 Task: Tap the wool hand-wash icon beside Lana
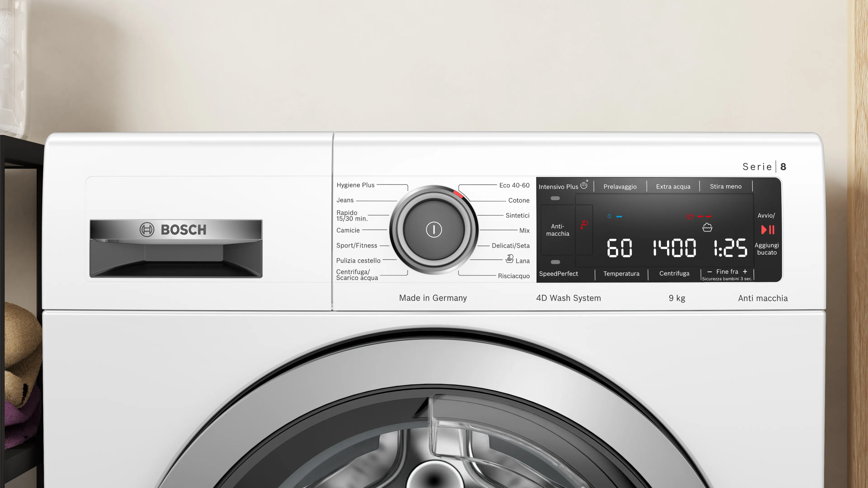509,259
